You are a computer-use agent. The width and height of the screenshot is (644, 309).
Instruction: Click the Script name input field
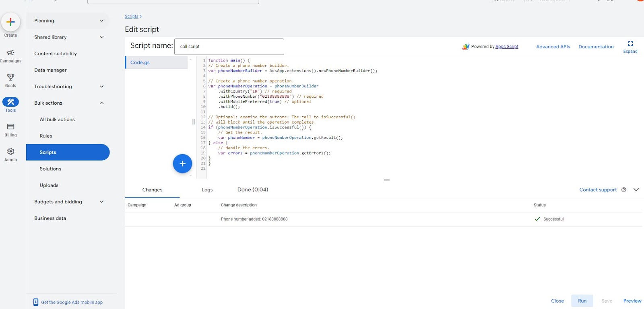click(x=229, y=47)
